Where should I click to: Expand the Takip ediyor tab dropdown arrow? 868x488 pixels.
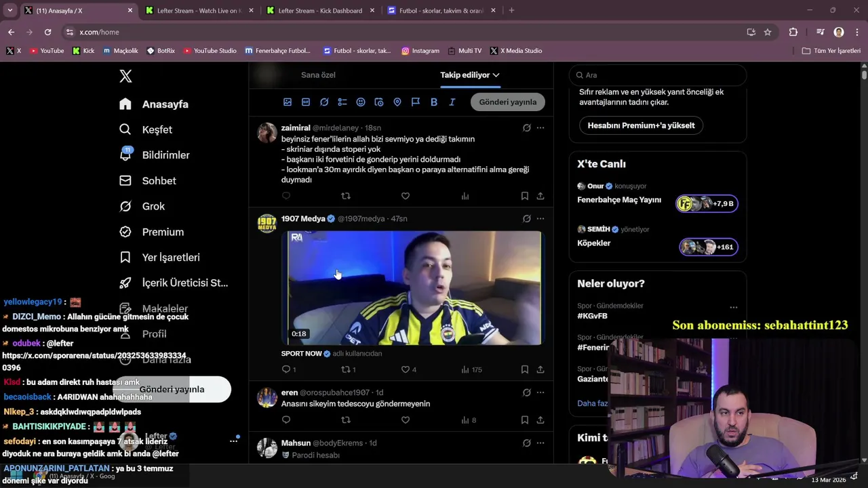pos(496,75)
